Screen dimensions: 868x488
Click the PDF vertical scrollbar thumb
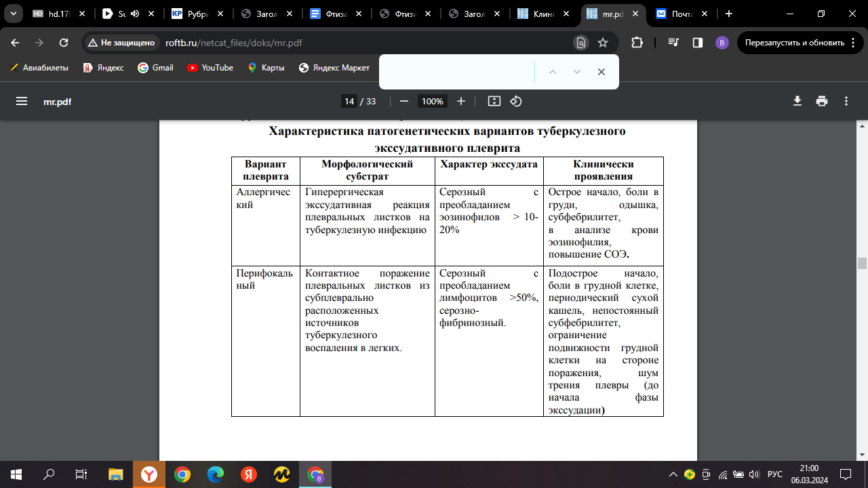point(862,264)
